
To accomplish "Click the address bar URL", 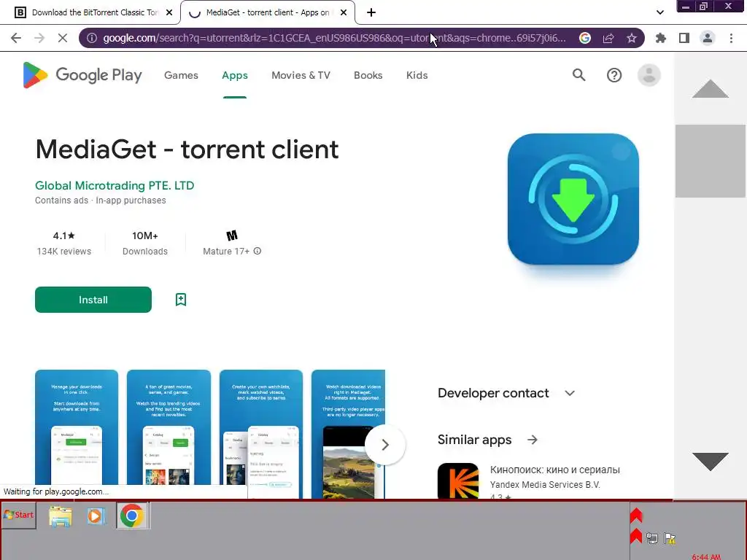I will [334, 38].
